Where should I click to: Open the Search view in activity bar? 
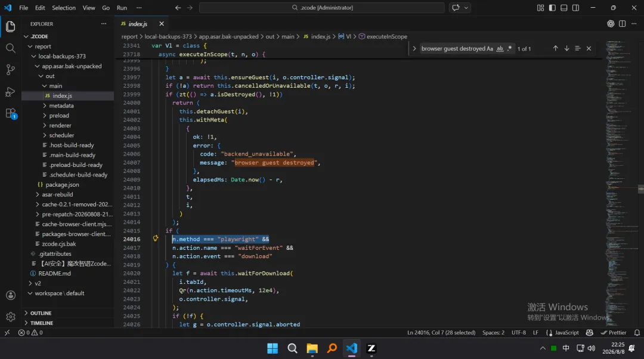11,48
